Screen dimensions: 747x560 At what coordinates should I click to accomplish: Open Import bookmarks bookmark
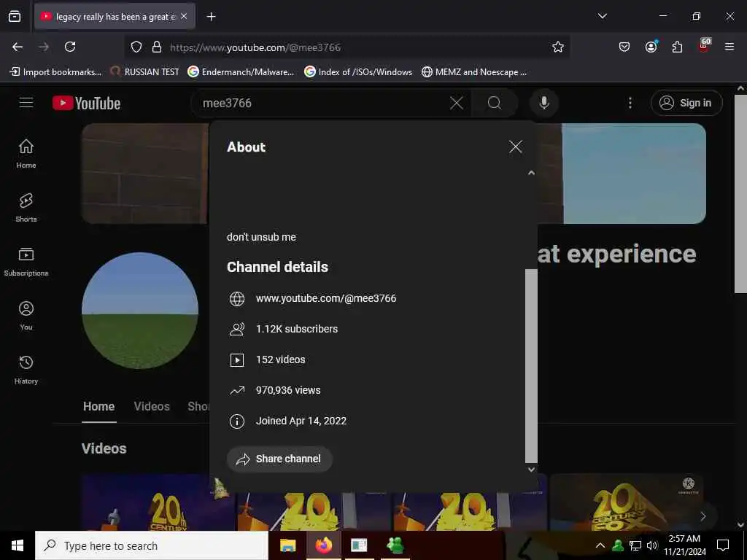tap(55, 72)
